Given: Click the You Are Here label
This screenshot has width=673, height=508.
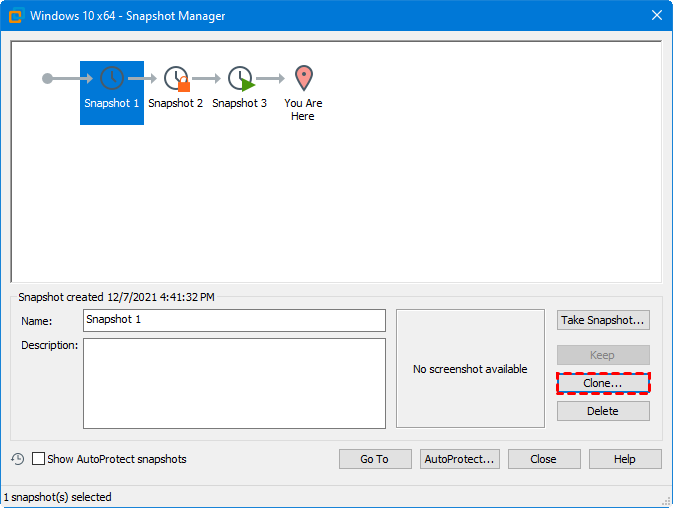Looking at the screenshot, I should pos(303,110).
